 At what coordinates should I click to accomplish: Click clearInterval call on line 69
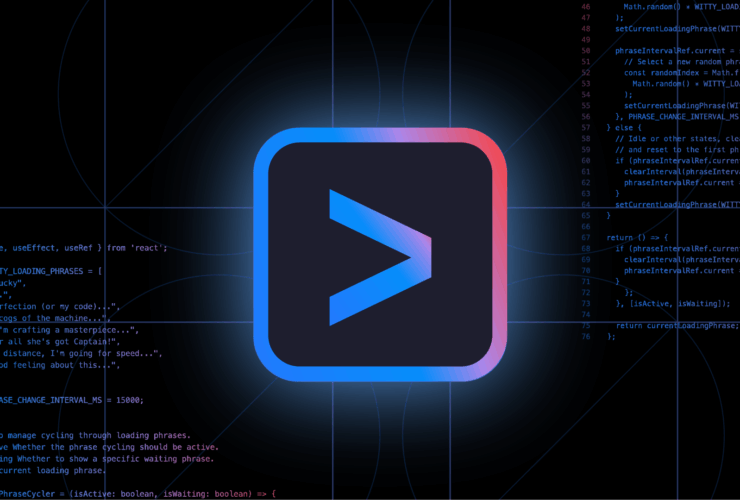click(682, 260)
